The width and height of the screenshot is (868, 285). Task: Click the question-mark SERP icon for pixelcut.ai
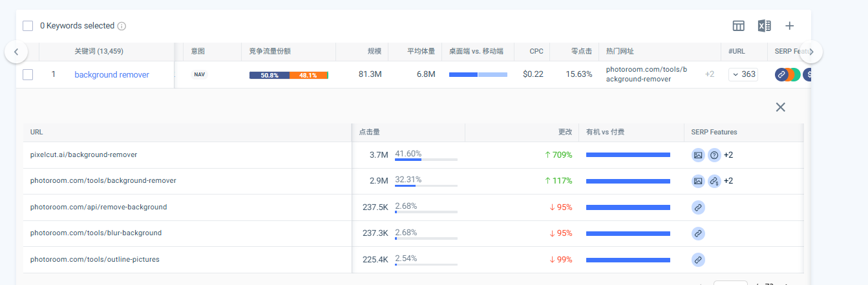pyautogui.click(x=714, y=155)
